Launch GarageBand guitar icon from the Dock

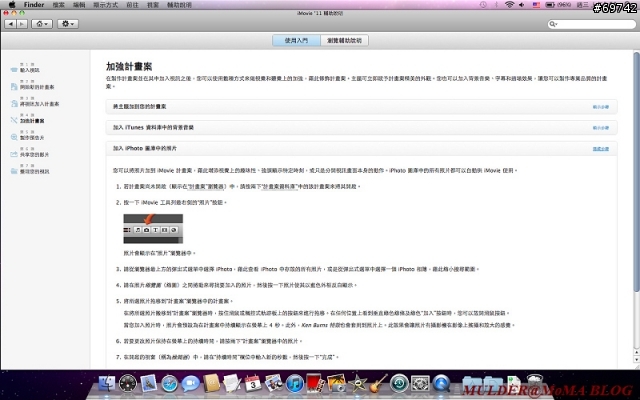[378, 383]
